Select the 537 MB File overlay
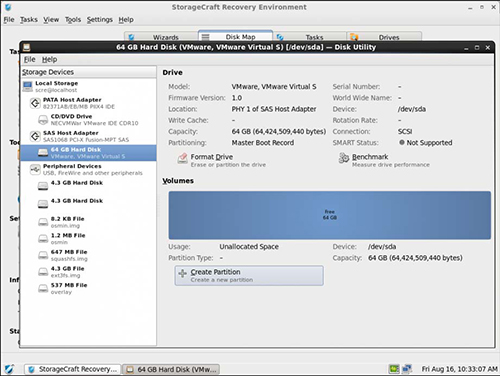Viewport: 500px width, 376px height. click(x=88, y=288)
